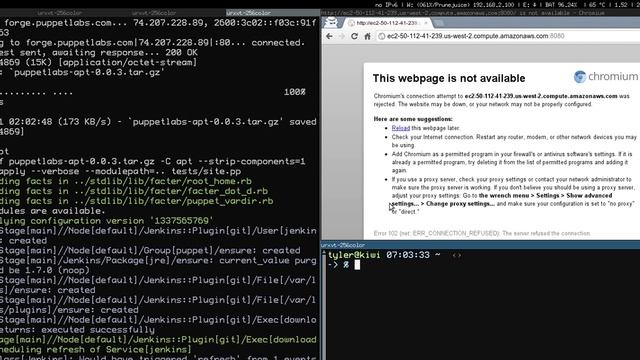The height and width of the screenshot is (360, 640).
Task: Focus the lower-right urxvt-256color title bar
Action: tap(480, 245)
